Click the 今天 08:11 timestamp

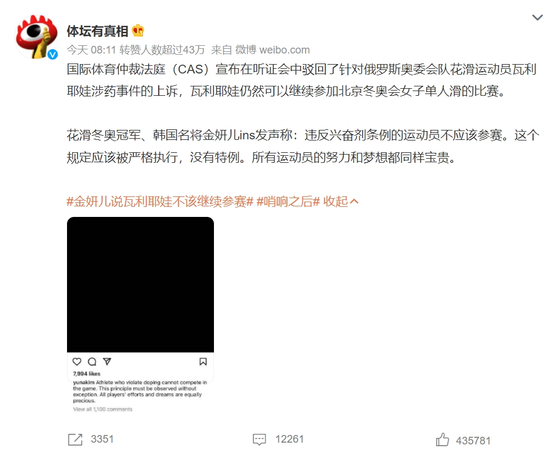(91, 50)
